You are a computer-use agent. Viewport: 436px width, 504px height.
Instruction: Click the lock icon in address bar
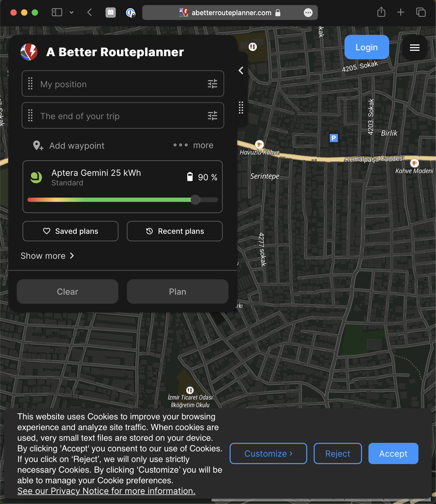pos(278,13)
